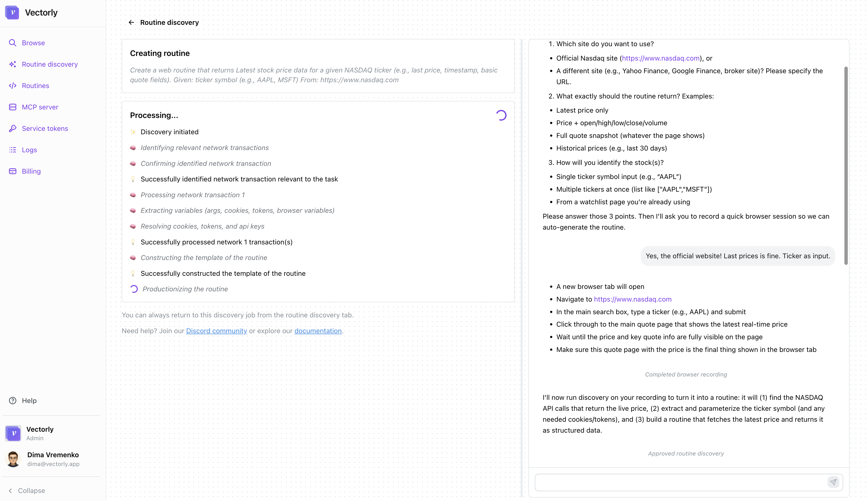Go back using the arrow next to Routine discovery
868x501 pixels.
pos(131,22)
